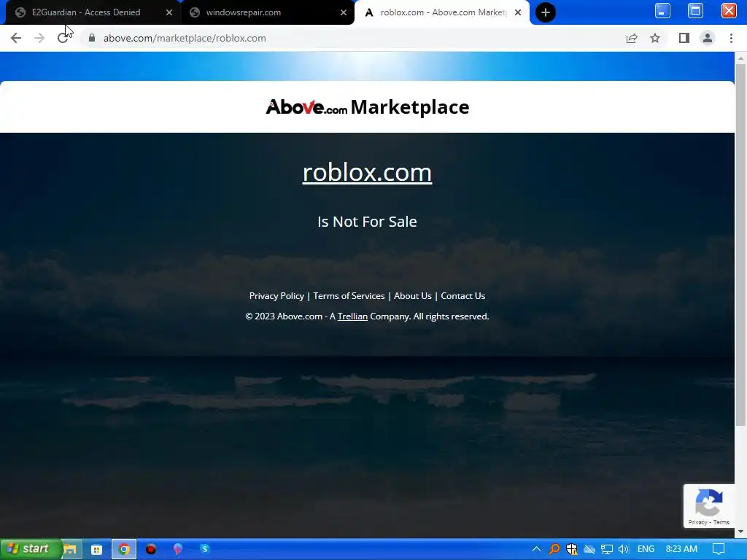Viewport: 747px width, 560px height.
Task: Open reCAPTCHA Terms link
Action: click(721, 522)
